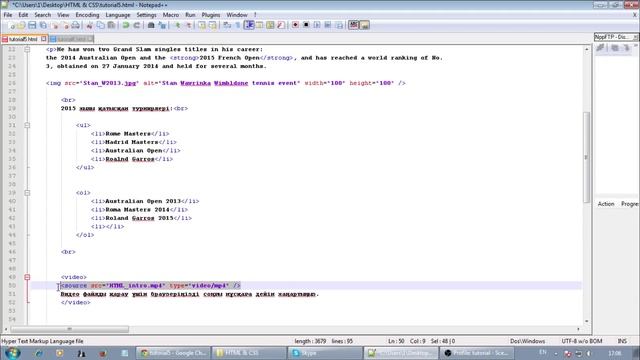Create a new document with New icon

coord(11,25)
